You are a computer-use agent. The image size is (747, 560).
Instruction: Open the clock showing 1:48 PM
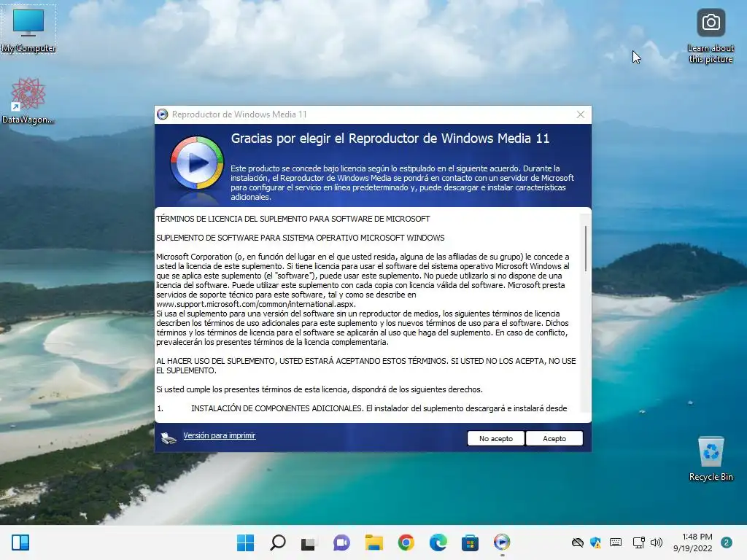coord(692,542)
